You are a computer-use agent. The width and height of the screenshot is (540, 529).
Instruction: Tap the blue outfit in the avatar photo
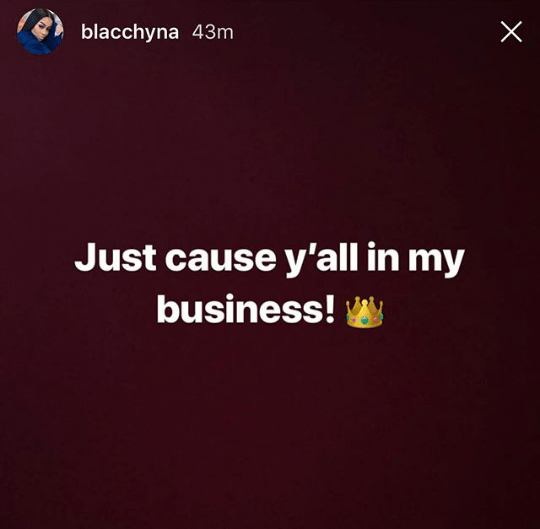(x=34, y=44)
